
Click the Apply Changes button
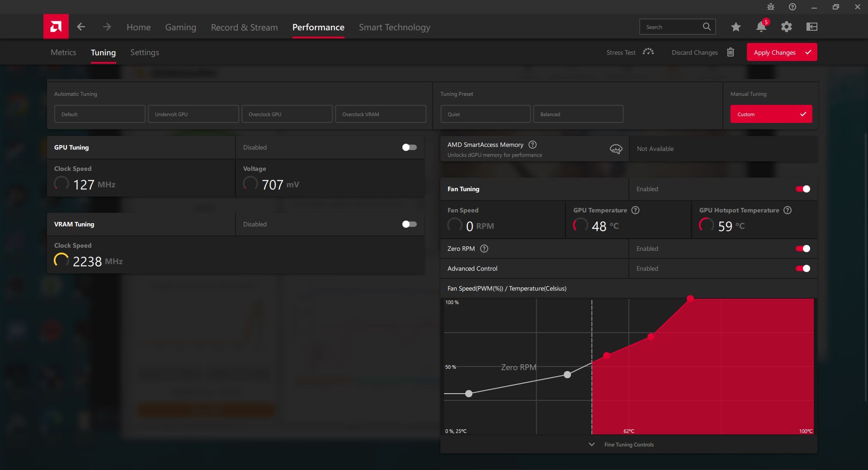coord(782,52)
